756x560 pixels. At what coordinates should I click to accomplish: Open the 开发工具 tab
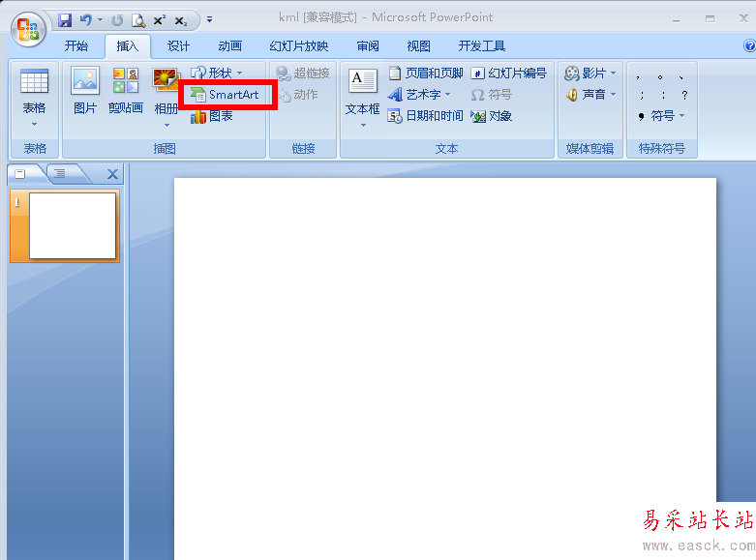481,46
